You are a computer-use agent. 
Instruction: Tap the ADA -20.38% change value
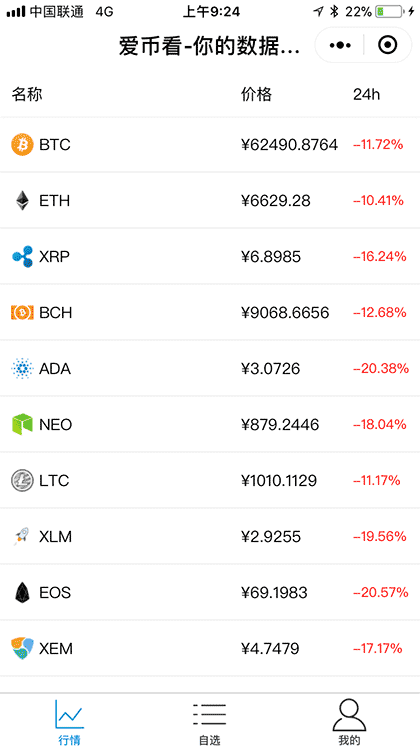381,369
